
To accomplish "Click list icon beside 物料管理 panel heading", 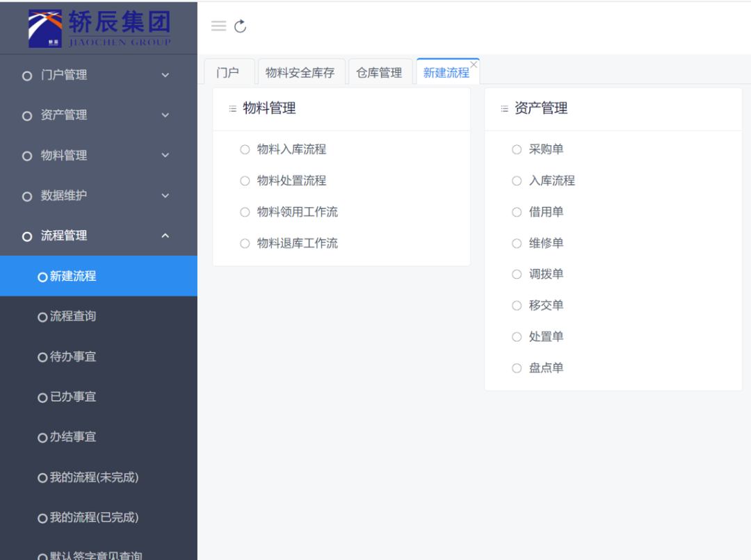I will coord(232,109).
